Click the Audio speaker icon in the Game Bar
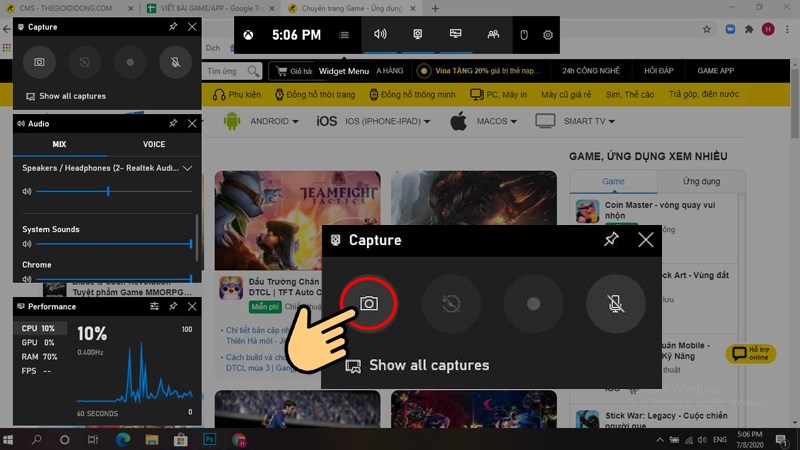The image size is (800, 450). tap(380, 35)
